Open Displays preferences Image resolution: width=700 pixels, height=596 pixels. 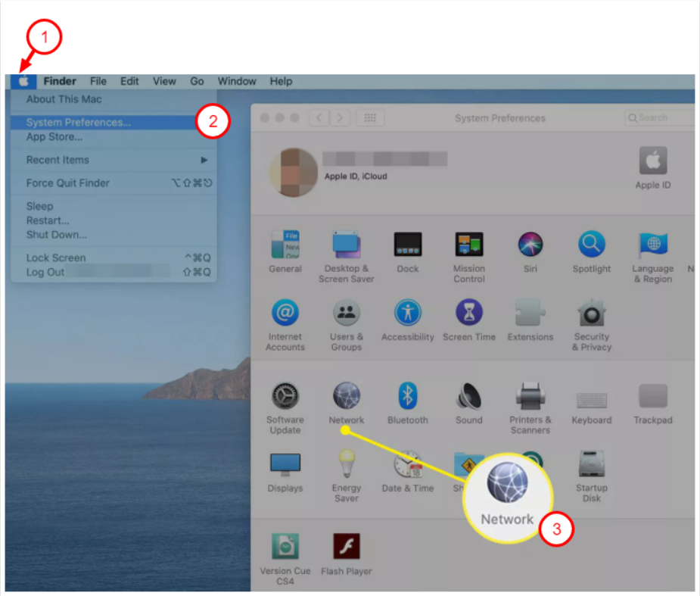click(x=285, y=464)
